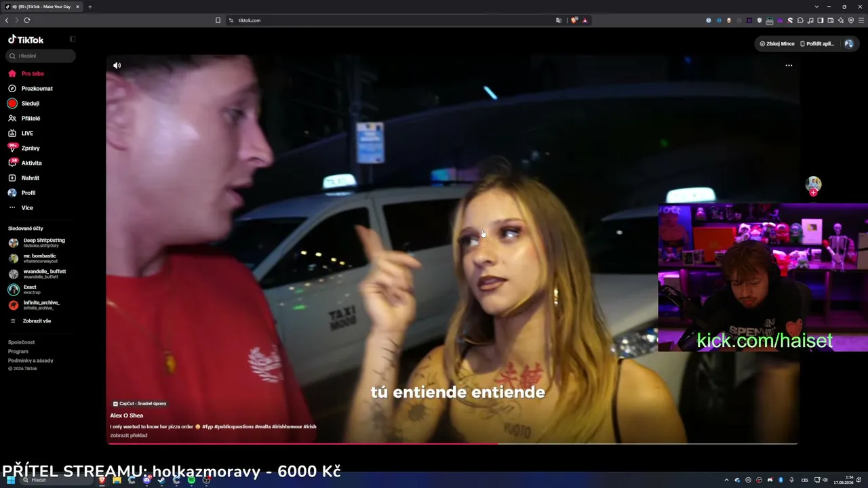Open the Windows Start menu
Image resolution: width=868 pixels, height=488 pixels.
click(11, 480)
